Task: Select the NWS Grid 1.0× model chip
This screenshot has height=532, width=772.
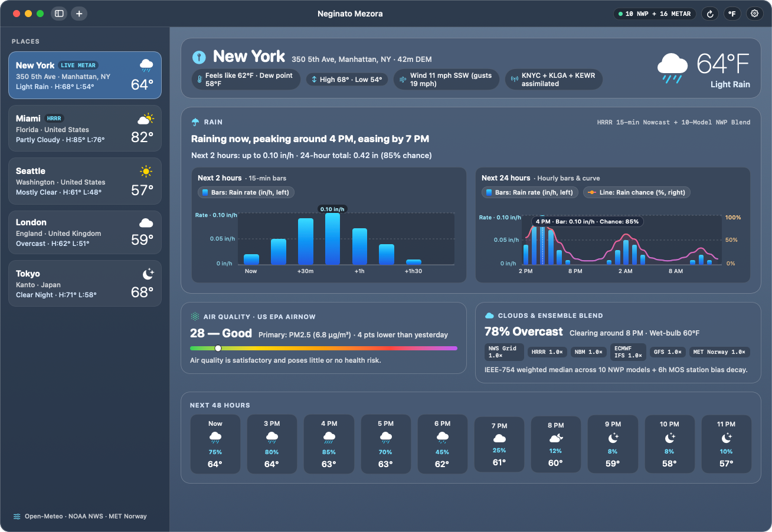Action: [503, 352]
